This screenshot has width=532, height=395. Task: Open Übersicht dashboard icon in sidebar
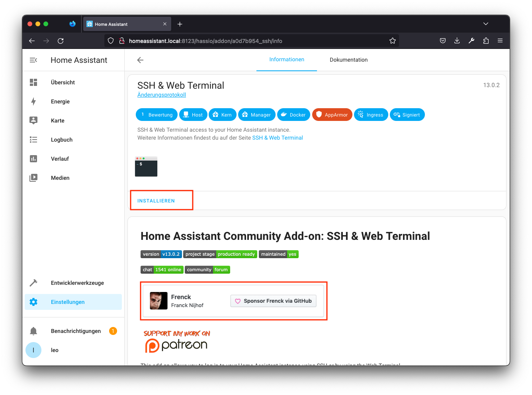33,82
